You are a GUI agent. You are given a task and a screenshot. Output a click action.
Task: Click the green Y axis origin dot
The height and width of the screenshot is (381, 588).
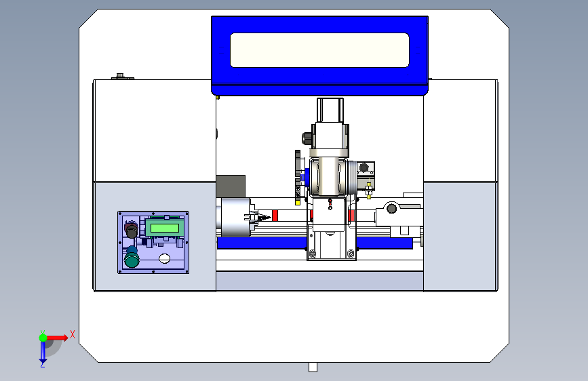[x=43, y=338]
